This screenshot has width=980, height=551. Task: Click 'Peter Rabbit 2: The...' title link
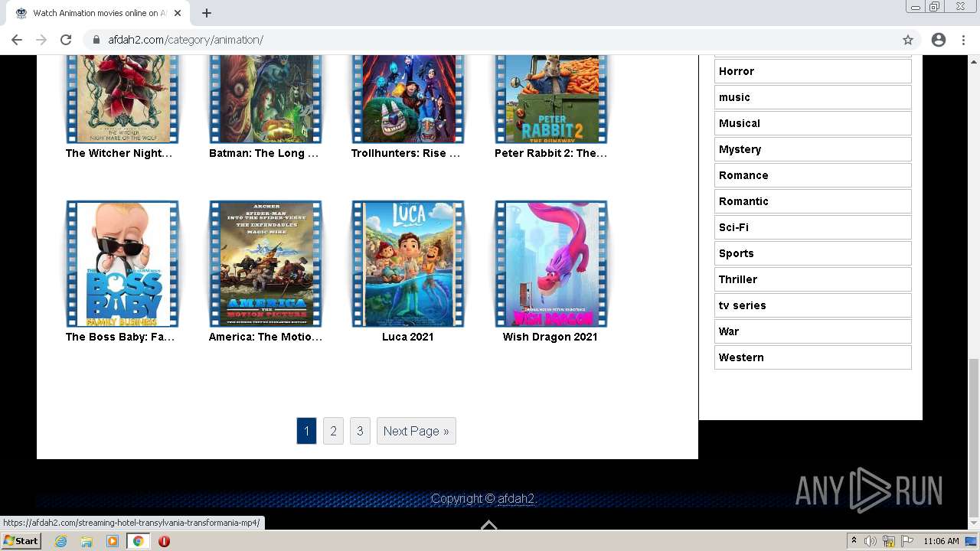[550, 153]
